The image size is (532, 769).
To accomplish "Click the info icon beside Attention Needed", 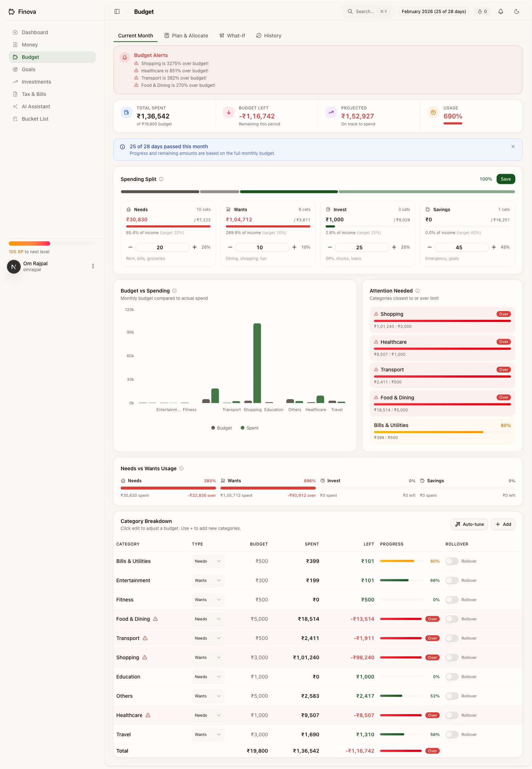I will tap(418, 291).
